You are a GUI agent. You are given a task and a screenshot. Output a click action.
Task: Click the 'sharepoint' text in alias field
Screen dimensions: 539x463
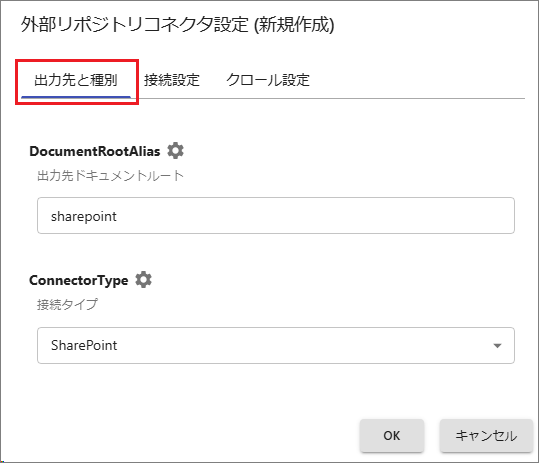point(84,217)
